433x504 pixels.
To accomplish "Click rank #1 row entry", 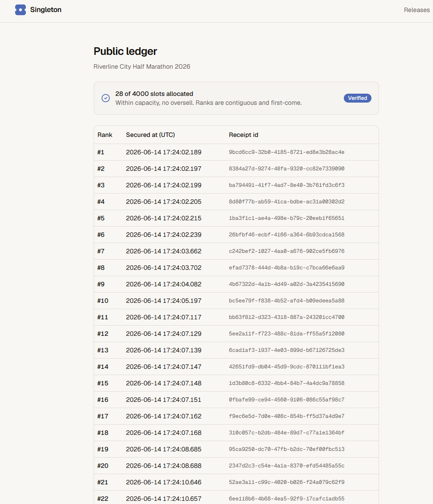I will [x=236, y=152].
